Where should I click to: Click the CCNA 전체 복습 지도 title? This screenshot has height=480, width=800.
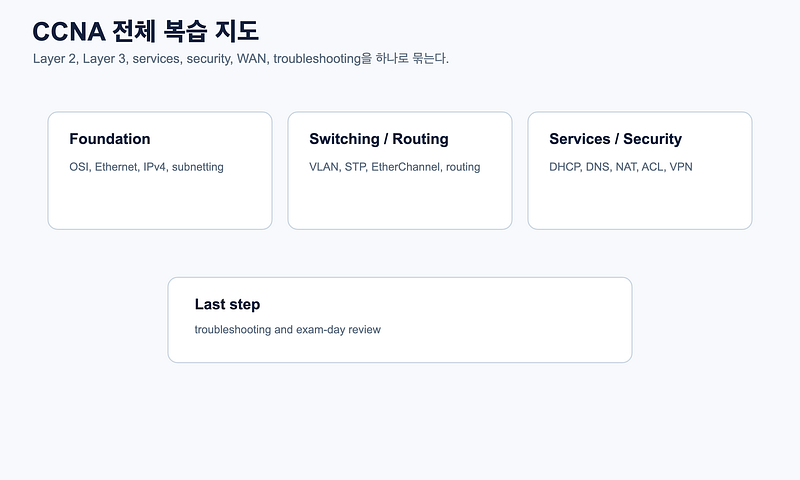pos(145,32)
